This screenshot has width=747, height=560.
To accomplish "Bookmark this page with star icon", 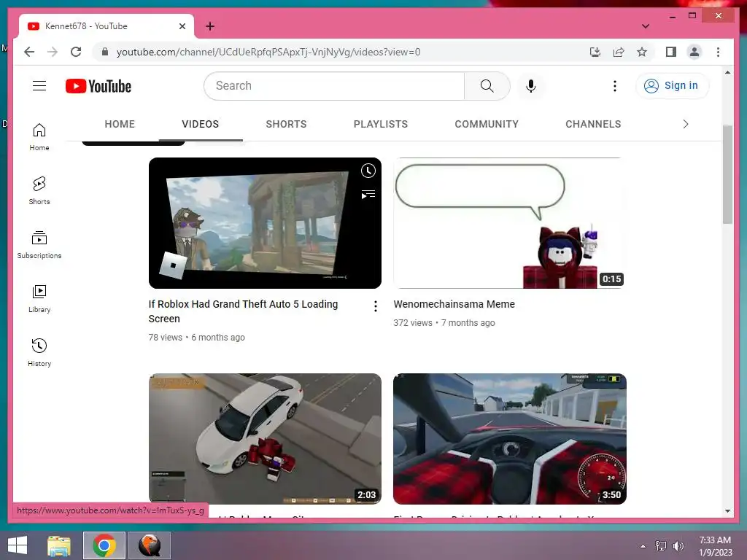I will coord(642,52).
